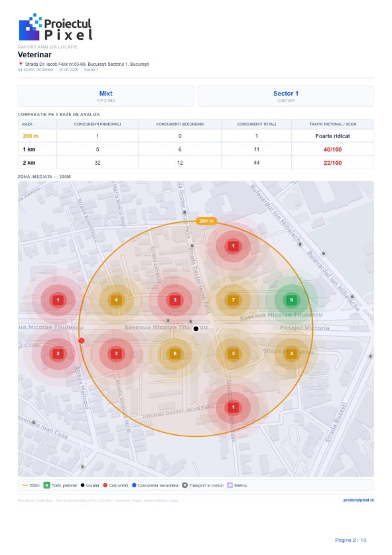Select the Mixt zone type card
392x555 pixels.
106,96
